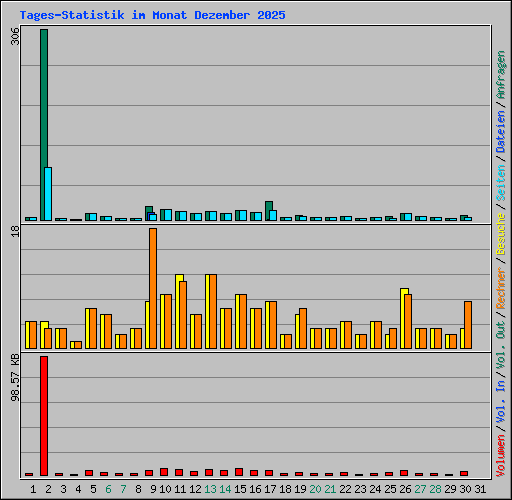The image size is (512, 500).
Task: Click the 'Vol. In' legend label
Action: (501, 402)
